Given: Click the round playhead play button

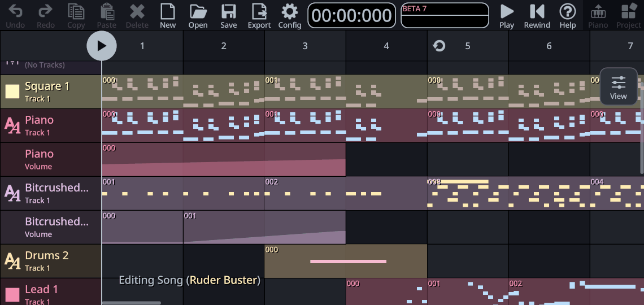Looking at the screenshot, I should [102, 46].
